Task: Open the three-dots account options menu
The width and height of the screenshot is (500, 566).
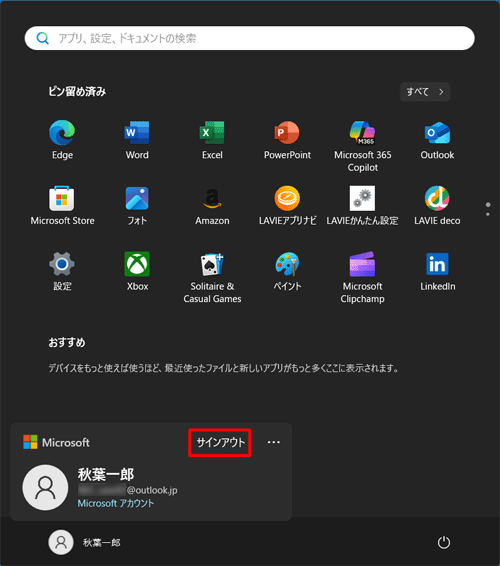Action: click(274, 442)
